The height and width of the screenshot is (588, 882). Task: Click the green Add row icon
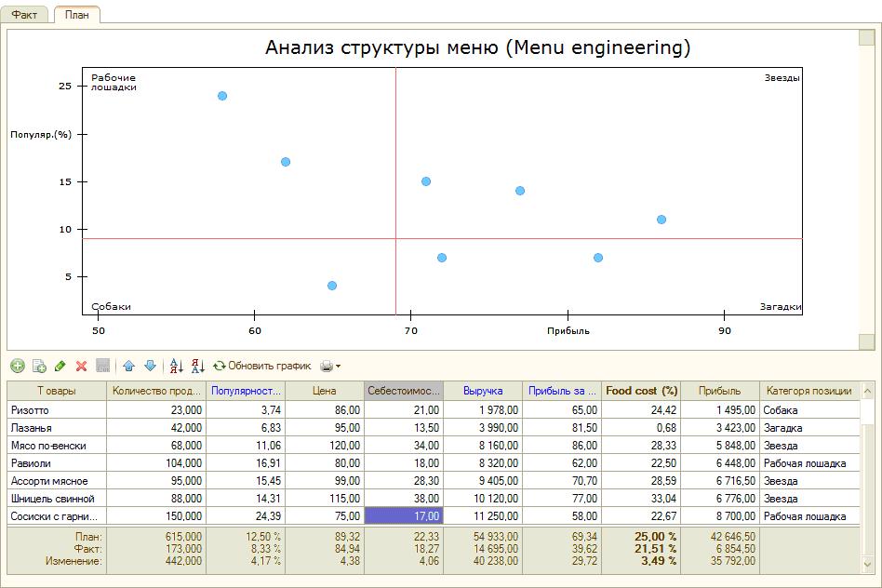click(17, 367)
